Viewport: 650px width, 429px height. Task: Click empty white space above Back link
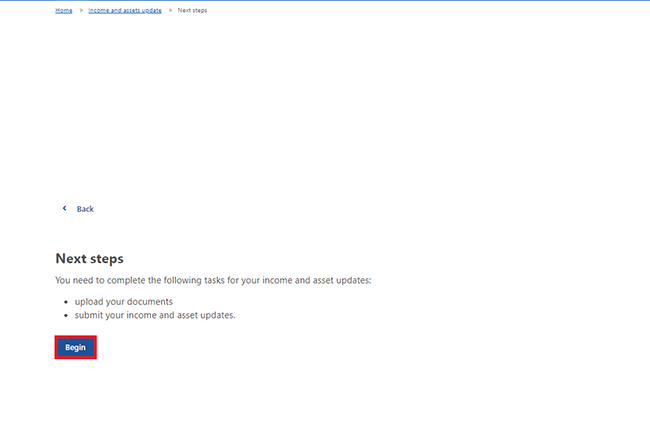(300, 120)
